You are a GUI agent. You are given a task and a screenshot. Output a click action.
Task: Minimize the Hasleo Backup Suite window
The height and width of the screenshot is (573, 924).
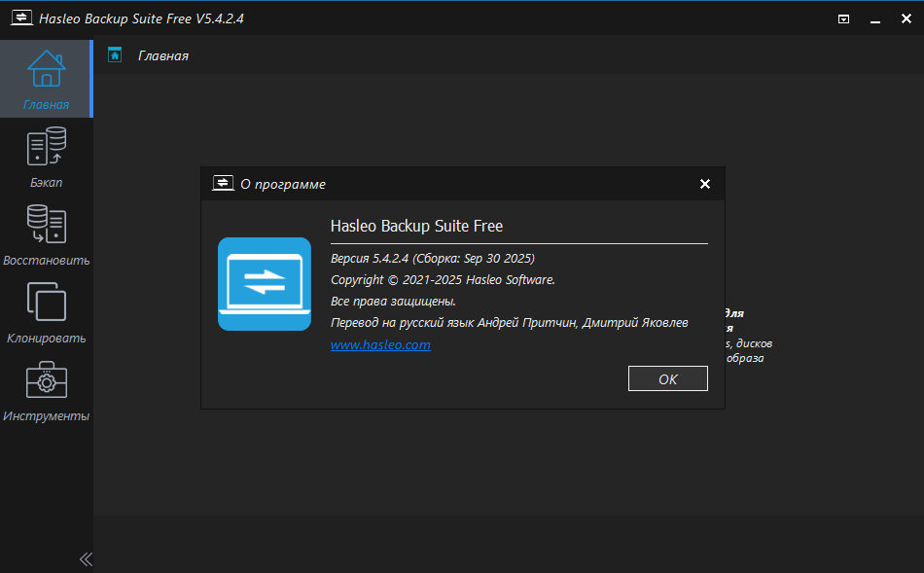coord(872,18)
